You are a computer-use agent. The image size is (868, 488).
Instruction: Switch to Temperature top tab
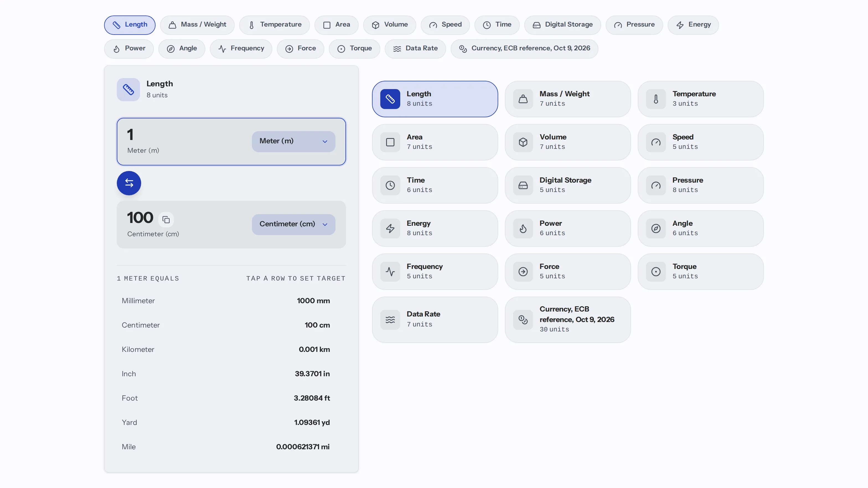(274, 25)
